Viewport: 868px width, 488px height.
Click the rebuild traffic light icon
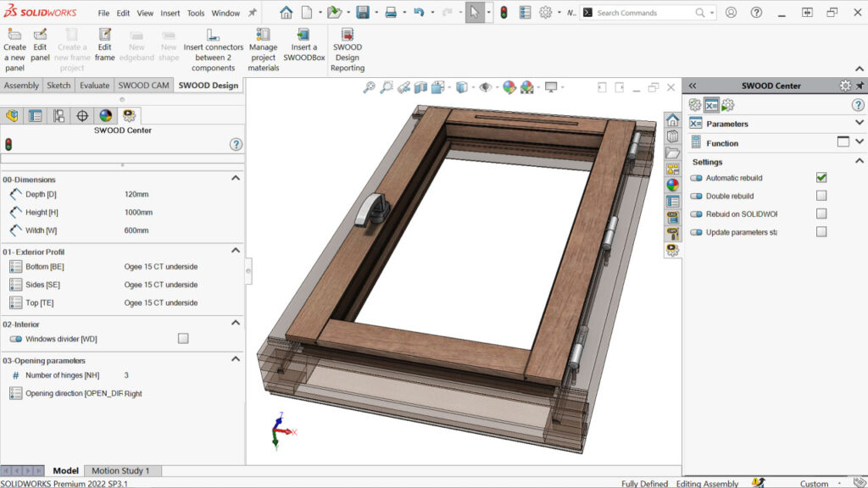point(503,13)
